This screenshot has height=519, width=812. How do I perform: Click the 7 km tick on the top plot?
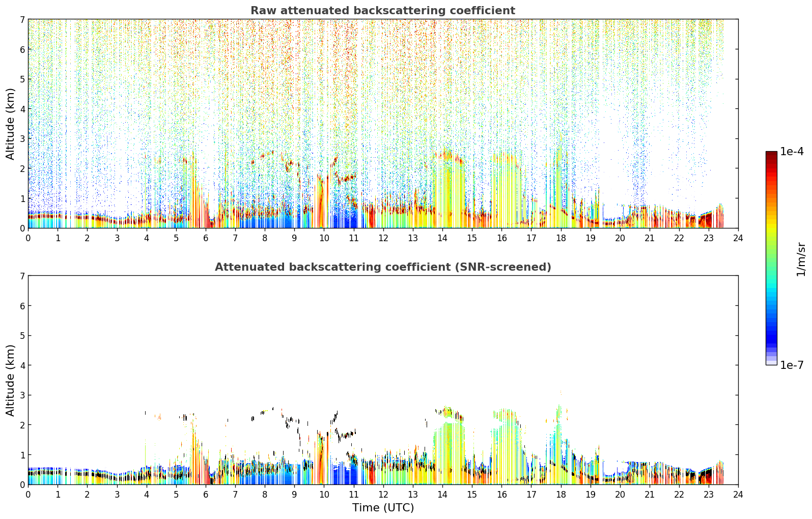(x=22, y=19)
